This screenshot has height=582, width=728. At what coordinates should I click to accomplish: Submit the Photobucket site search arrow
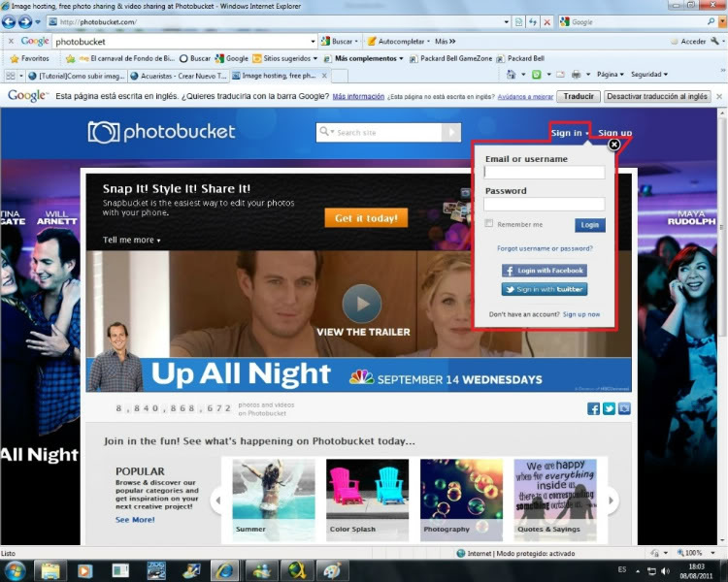click(451, 132)
